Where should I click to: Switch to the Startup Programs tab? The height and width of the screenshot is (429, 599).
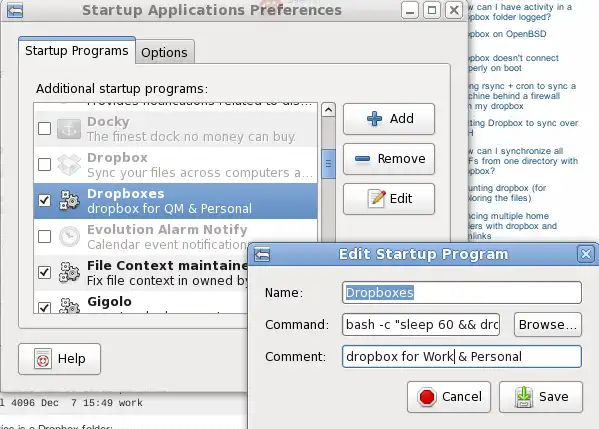coord(77,50)
